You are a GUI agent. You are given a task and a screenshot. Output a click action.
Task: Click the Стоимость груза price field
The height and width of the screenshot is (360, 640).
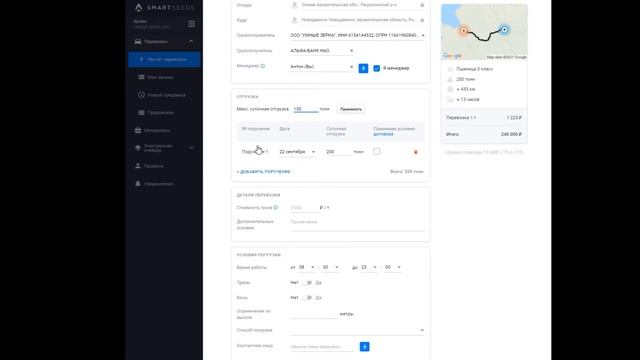click(x=304, y=208)
